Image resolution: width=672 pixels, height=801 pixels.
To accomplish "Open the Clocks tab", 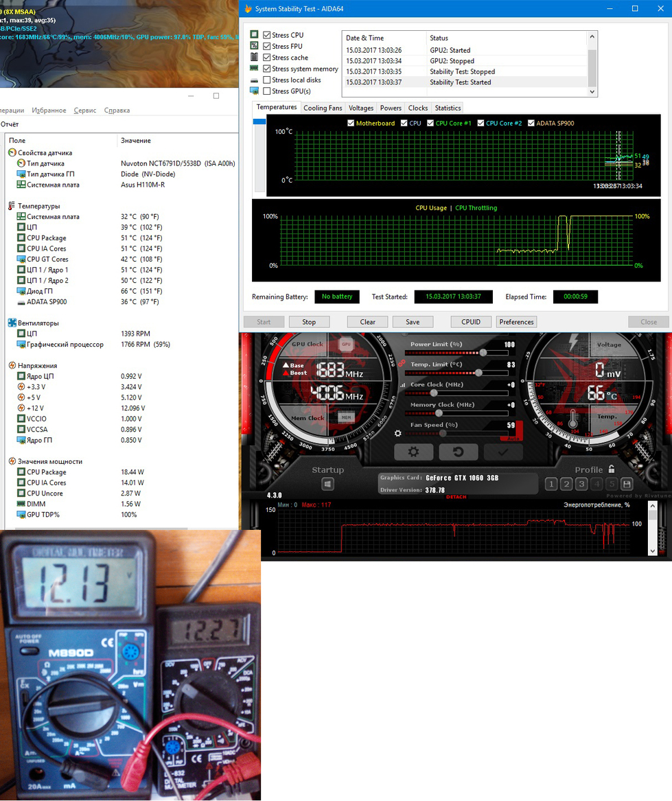I will pyautogui.click(x=418, y=108).
